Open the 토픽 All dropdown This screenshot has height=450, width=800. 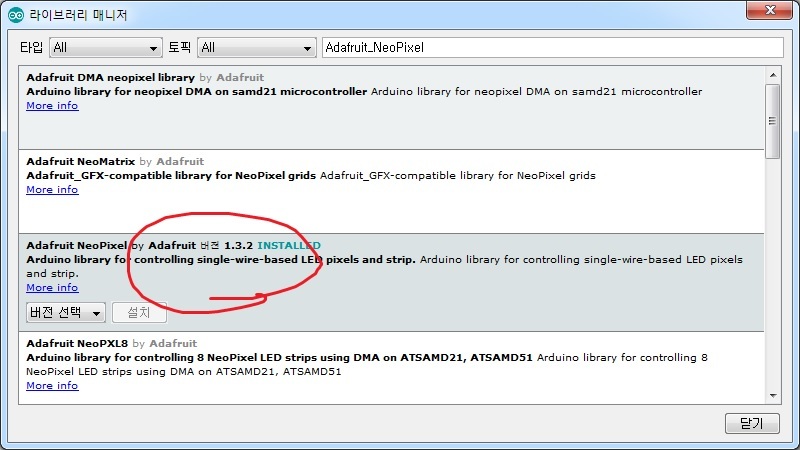click(x=257, y=47)
